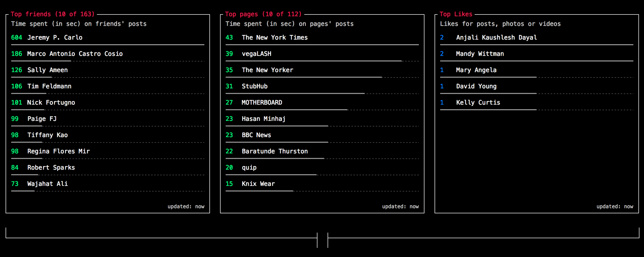Viewport: 644px width, 257px height.
Task: Click 'Time spent (in sec) on friends' posts' subtitle
Action: (79, 24)
